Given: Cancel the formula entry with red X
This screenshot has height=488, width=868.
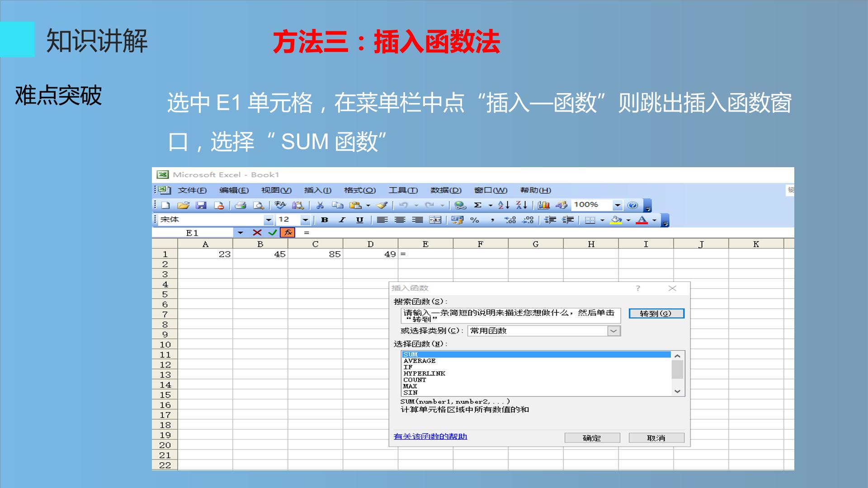Looking at the screenshot, I should coord(257,233).
